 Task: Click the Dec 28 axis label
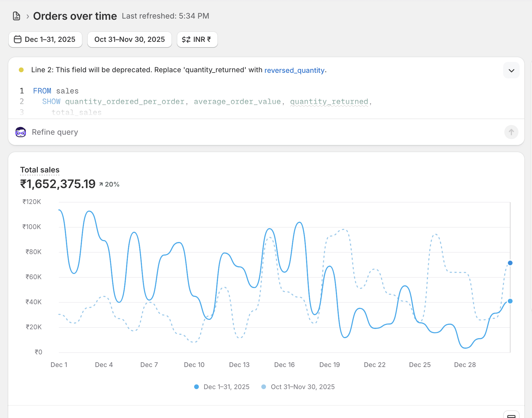tap(465, 365)
